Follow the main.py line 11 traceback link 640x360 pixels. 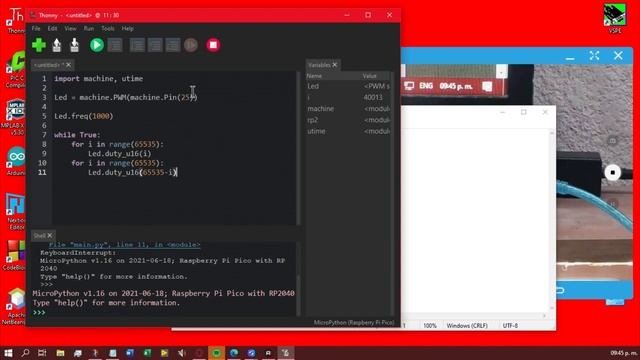pos(124,244)
